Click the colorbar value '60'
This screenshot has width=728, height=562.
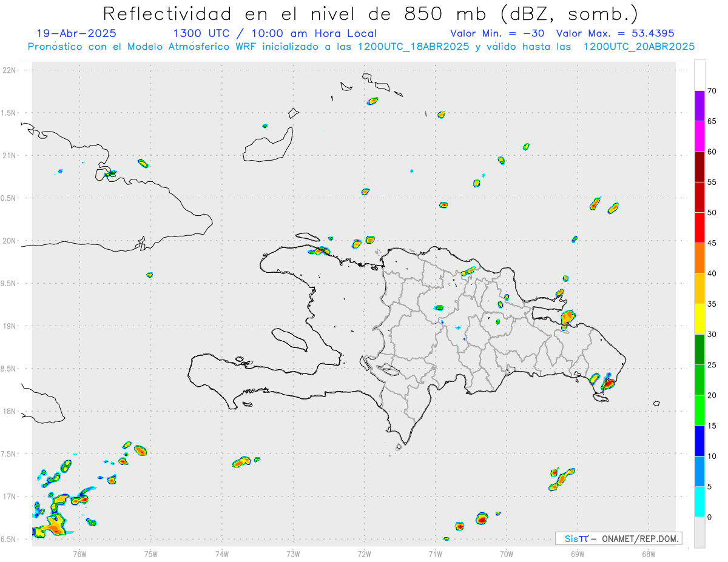click(x=712, y=152)
